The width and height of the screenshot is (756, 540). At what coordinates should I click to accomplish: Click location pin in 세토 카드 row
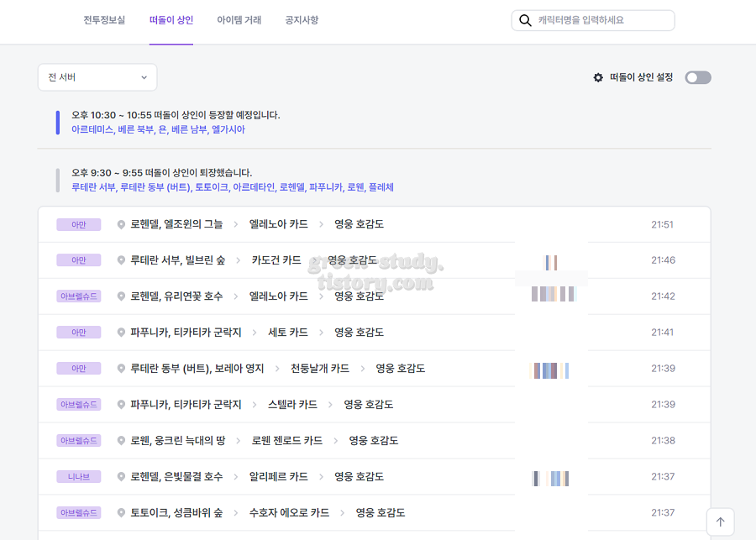(x=121, y=333)
